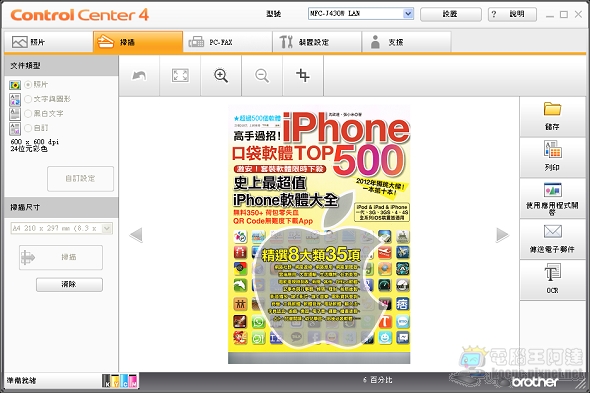Click the zoom in magnifier icon
Screen dimensions: 590x393
tap(221, 76)
